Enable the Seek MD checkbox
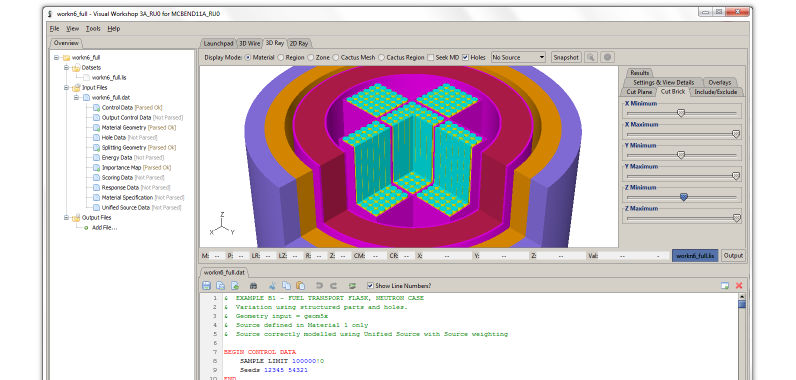This screenshot has width=796, height=380. pos(430,58)
